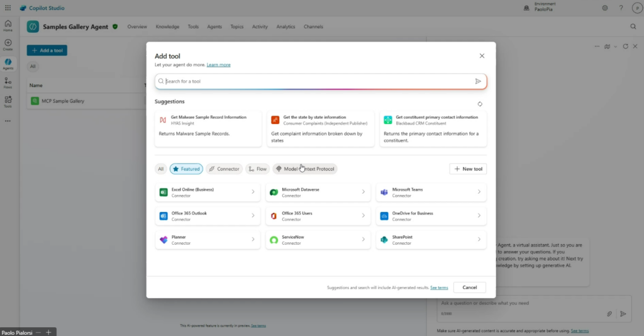Click the Add a tool button

click(x=47, y=50)
